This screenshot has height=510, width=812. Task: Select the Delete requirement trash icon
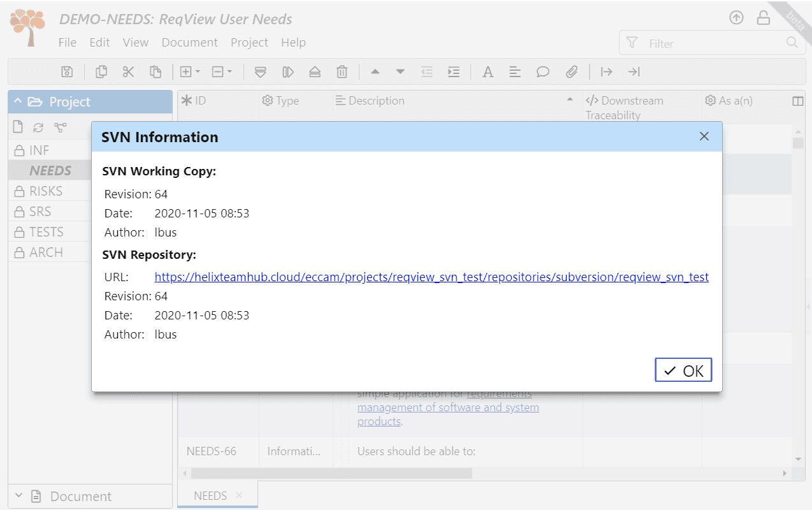pos(342,71)
